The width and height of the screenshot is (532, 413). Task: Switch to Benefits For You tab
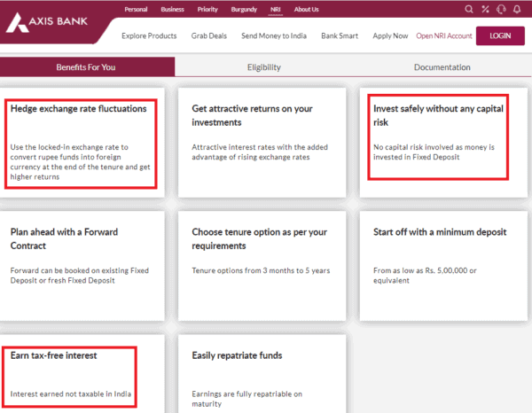coord(87,67)
